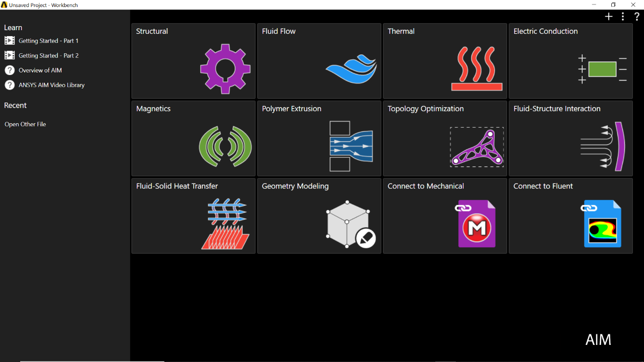Open Getting Started - Part 2 tutorial
Viewport: 644px width, 362px height.
48,55
